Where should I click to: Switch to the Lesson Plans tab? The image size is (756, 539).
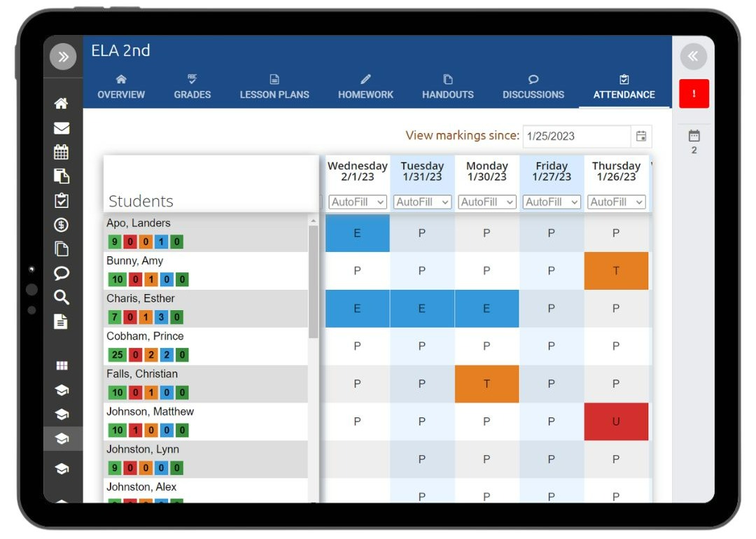[274, 87]
